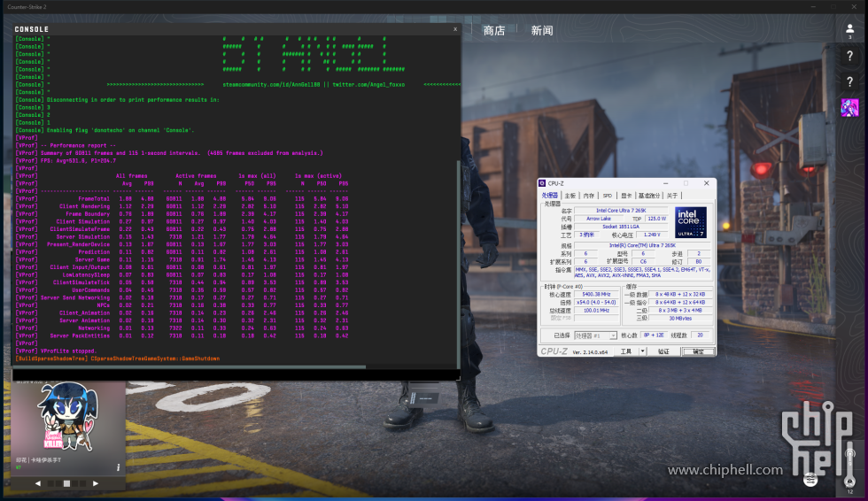Click the CPU name field Intel Core Ultra 7 265K
868x501 pixels.
coord(621,210)
